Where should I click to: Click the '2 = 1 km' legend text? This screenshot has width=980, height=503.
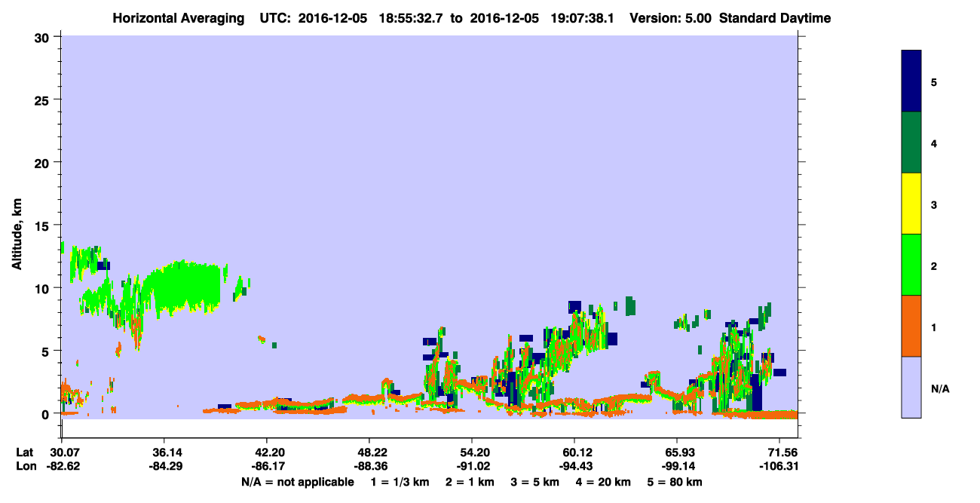[470, 482]
